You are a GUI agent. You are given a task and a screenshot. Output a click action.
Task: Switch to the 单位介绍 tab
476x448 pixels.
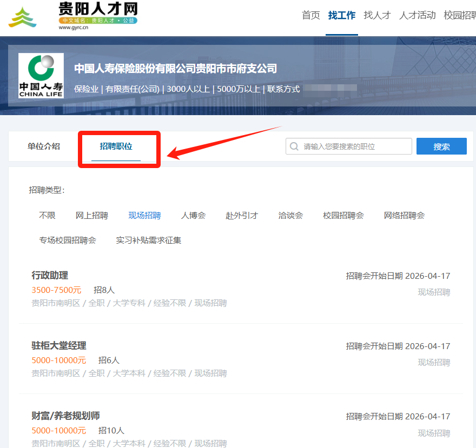44,146
